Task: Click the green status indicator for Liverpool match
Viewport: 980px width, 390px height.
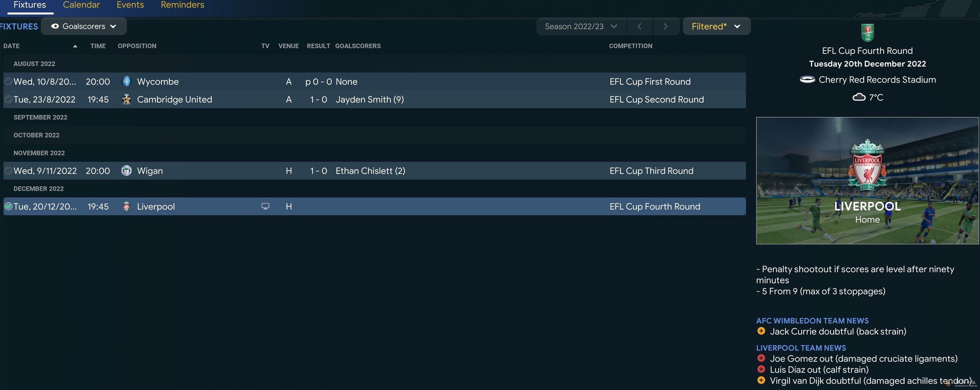Action: [x=7, y=206]
